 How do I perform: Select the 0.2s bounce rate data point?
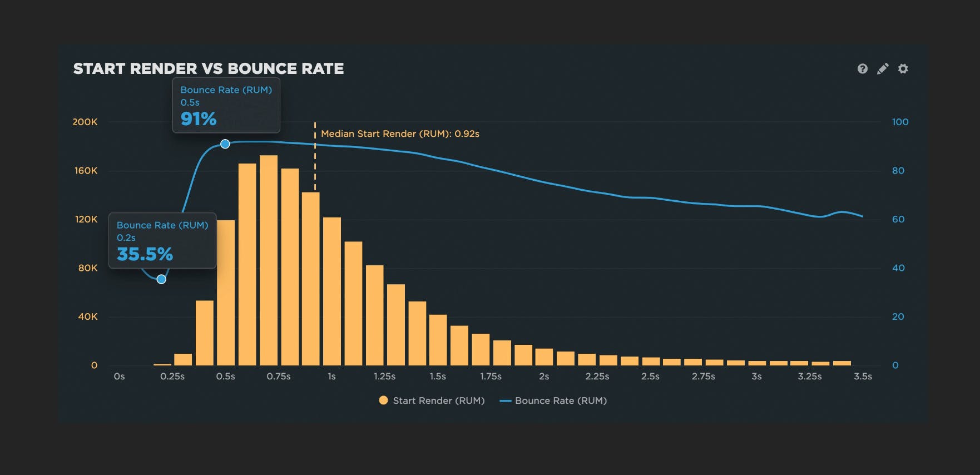tap(161, 279)
